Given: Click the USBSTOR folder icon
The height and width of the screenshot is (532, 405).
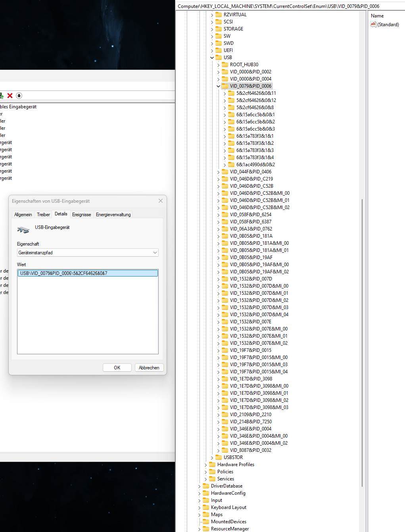Looking at the screenshot, I should tap(219, 457).
